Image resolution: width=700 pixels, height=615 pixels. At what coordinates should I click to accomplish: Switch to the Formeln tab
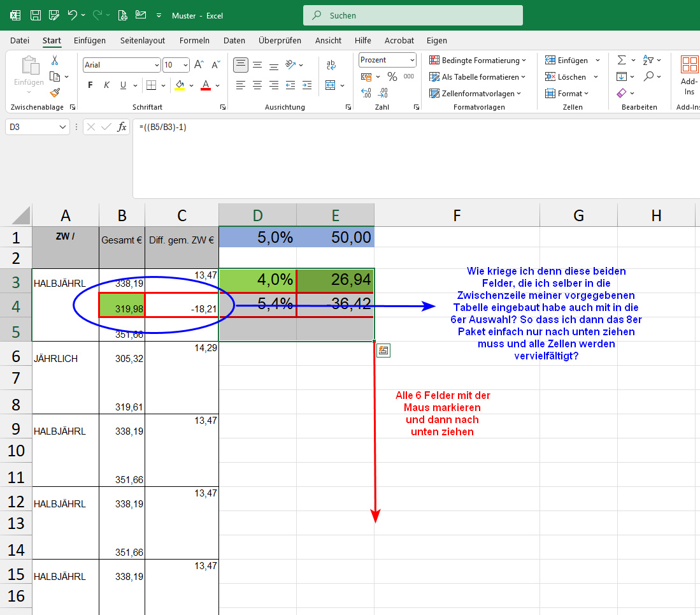[x=194, y=40]
